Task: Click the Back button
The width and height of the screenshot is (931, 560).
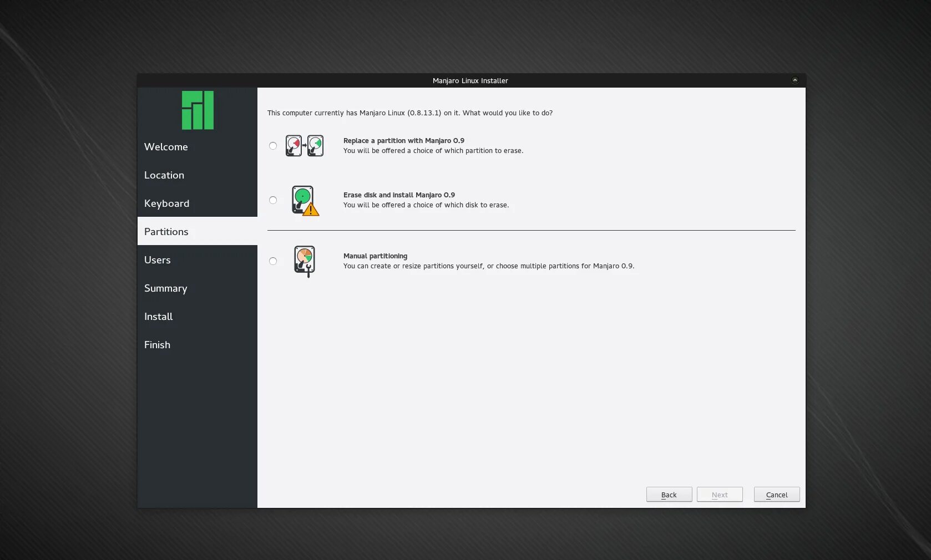Action: point(669,495)
